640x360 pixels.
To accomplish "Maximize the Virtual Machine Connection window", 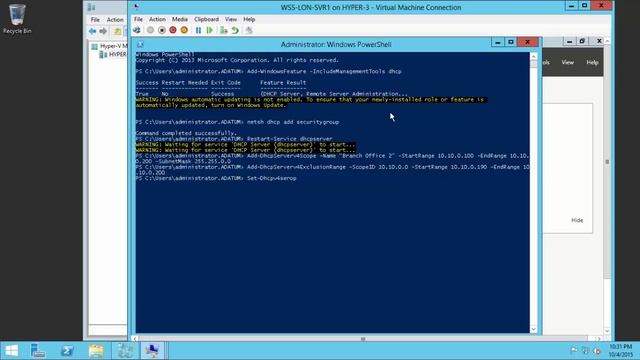I will tap(584, 6).
